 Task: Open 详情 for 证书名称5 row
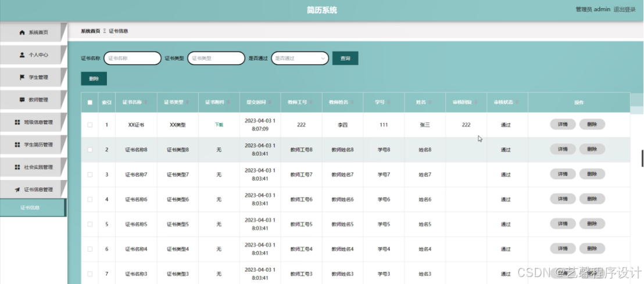(x=563, y=224)
